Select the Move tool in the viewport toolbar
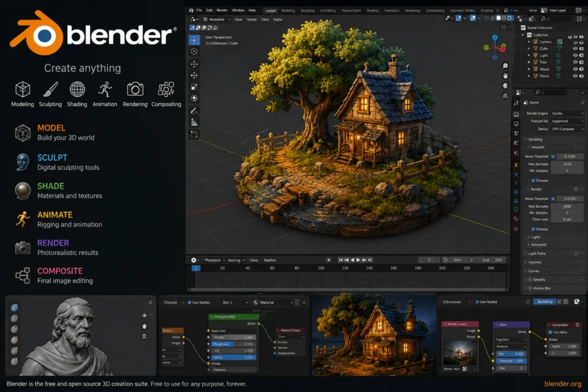The image size is (588, 392). (x=194, y=64)
